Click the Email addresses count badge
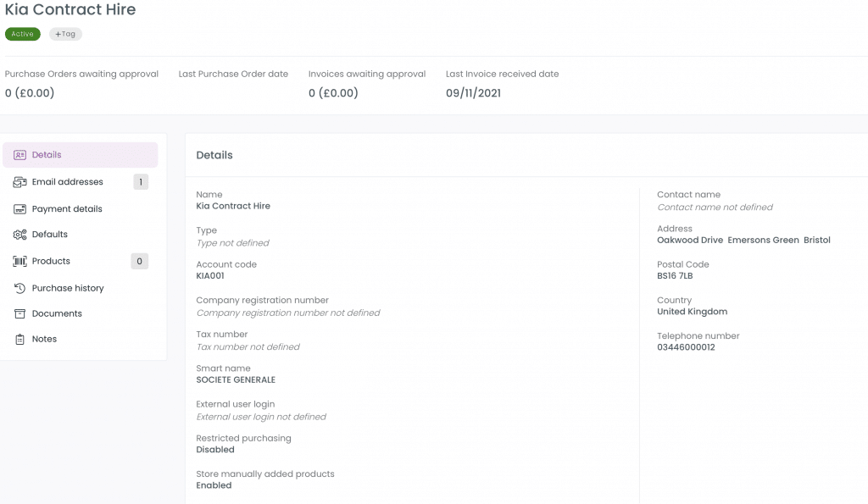 coord(141,182)
